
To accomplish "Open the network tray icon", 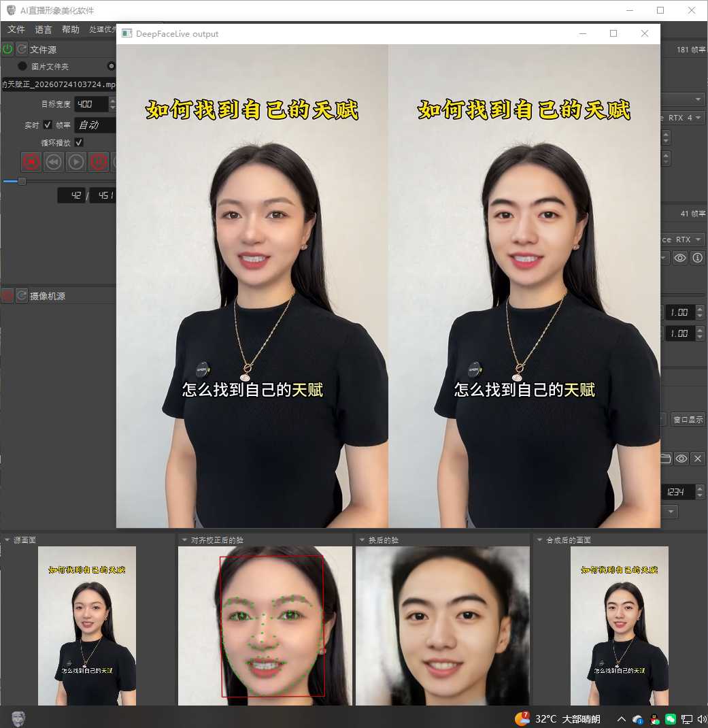I will 687,719.
